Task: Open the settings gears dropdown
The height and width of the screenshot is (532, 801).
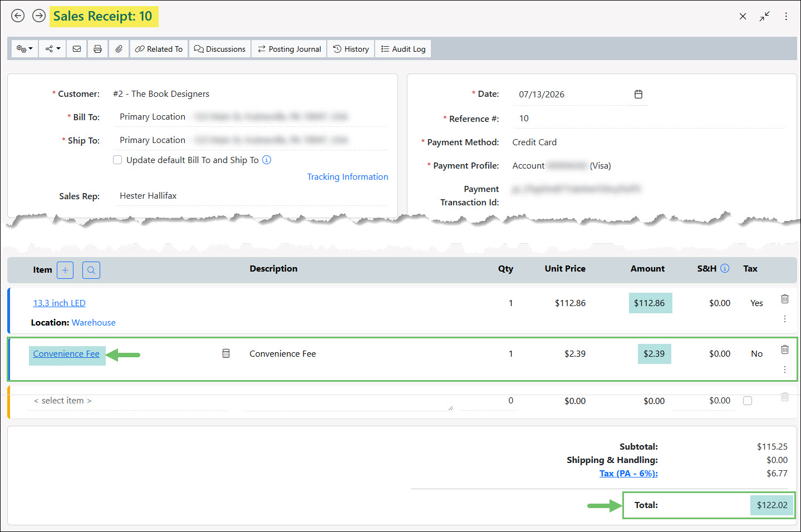Action: (25, 49)
